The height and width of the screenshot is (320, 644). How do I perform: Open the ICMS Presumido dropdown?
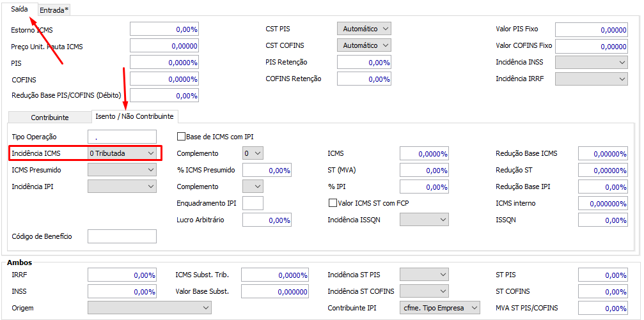122,170
